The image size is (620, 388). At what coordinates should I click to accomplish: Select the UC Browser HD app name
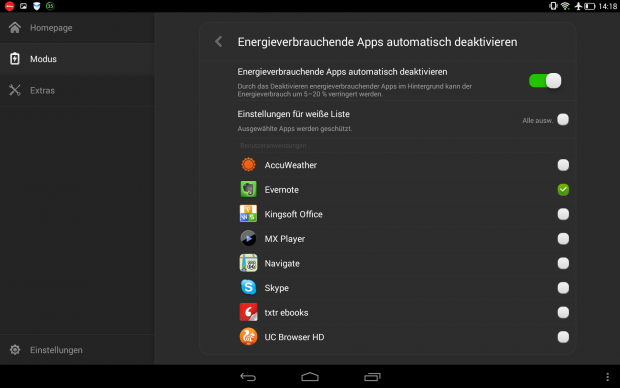coord(294,337)
